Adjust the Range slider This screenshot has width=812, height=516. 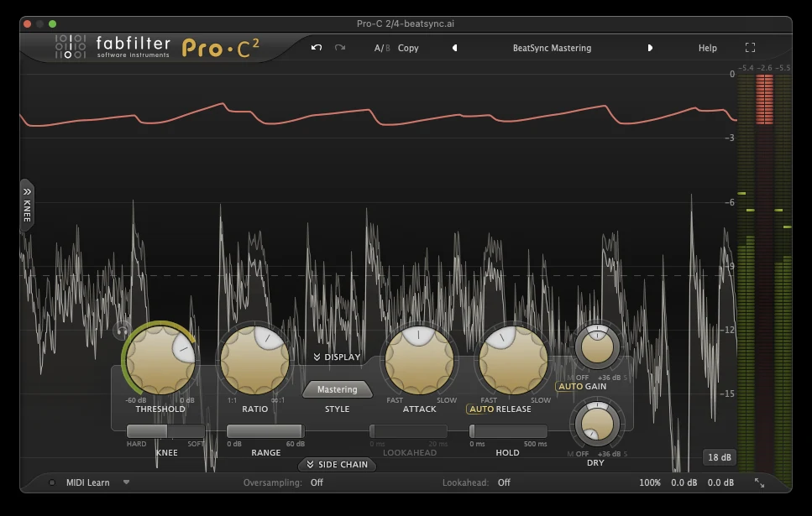(x=265, y=431)
